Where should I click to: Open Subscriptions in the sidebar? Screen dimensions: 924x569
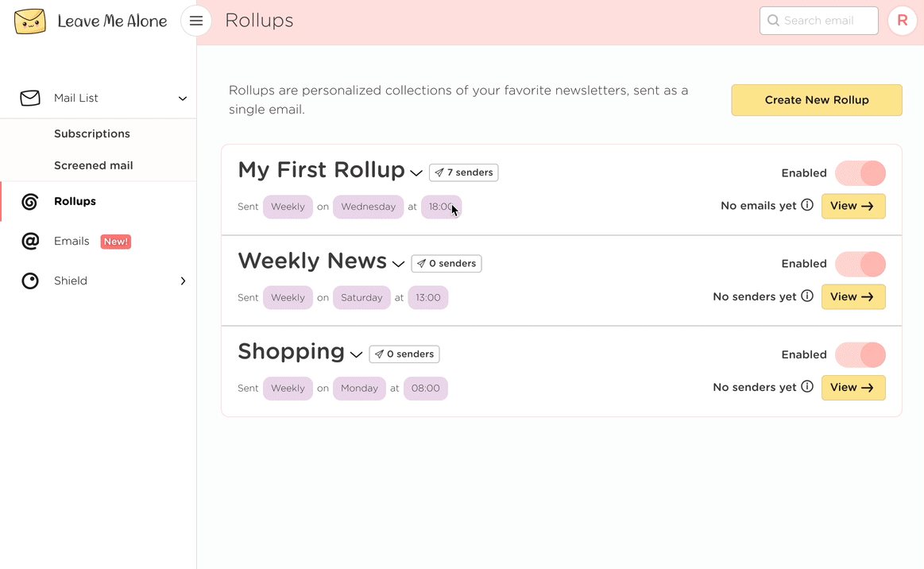(92, 134)
